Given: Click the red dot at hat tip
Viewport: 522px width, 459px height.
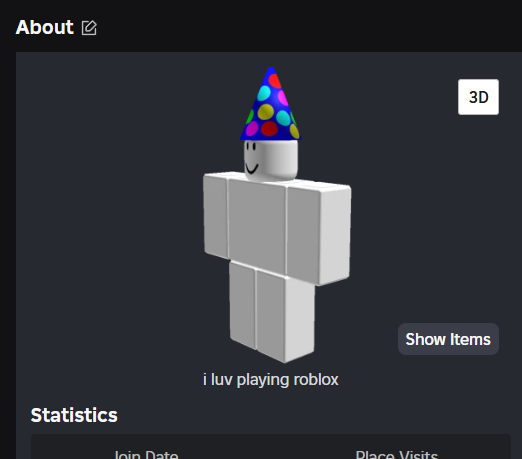Looking at the screenshot, I should (275, 81).
